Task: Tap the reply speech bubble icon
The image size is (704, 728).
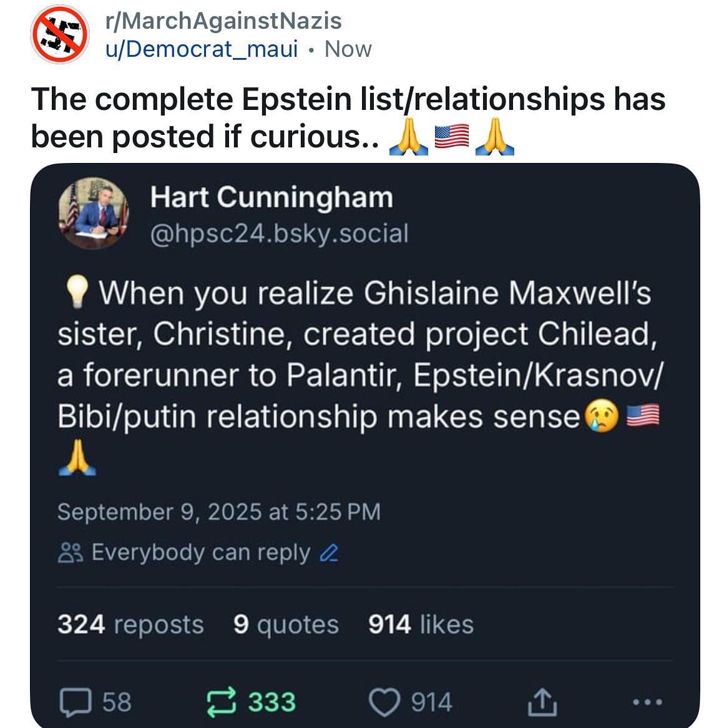Action: pos(75,702)
